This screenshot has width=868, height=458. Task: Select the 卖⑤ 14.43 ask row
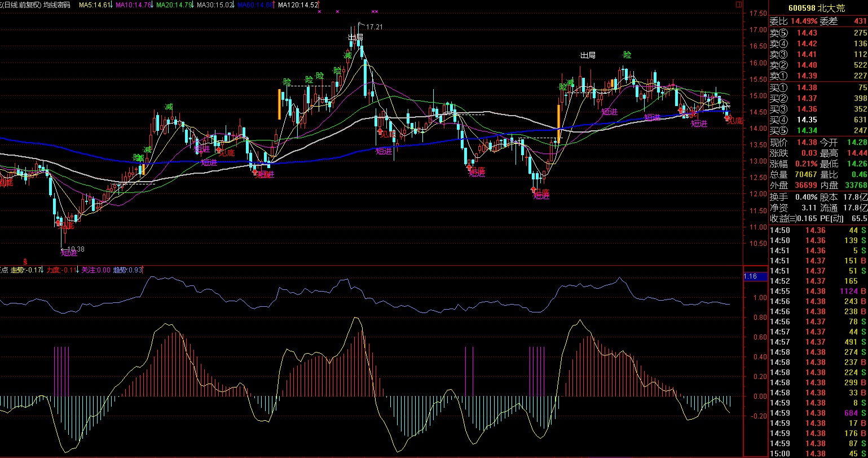tap(818, 33)
